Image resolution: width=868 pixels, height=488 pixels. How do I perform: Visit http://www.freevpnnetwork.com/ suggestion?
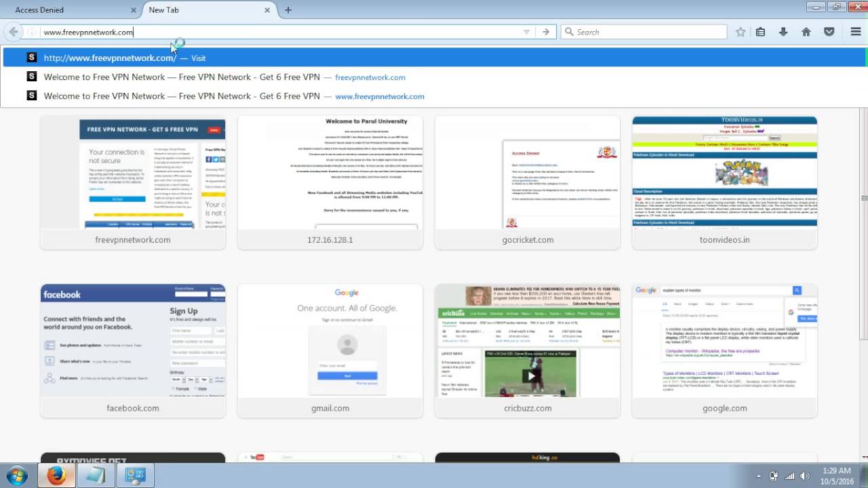434,58
